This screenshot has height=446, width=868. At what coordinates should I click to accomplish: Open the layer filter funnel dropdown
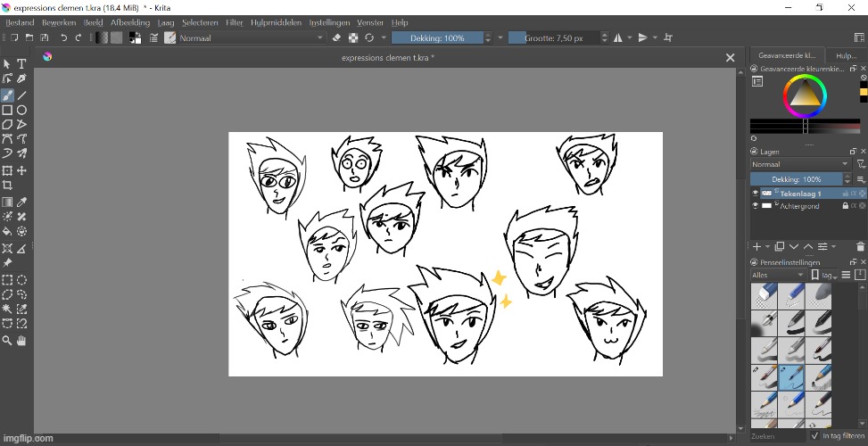tap(861, 164)
